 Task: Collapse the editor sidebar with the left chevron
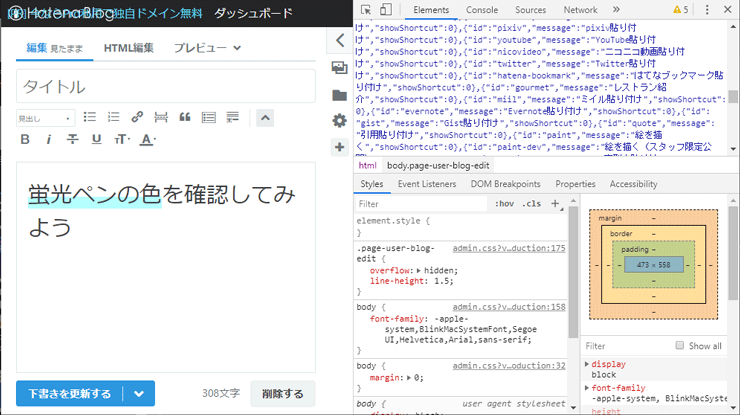point(340,40)
